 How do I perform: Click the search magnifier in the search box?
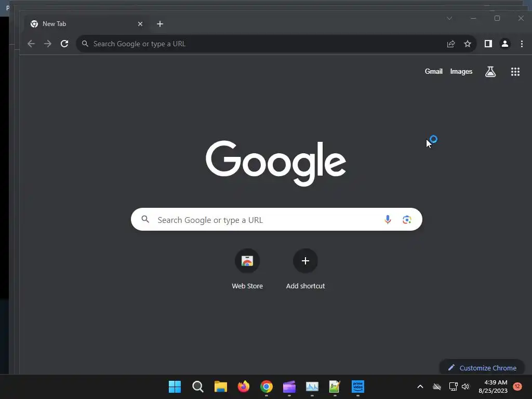[x=145, y=219]
